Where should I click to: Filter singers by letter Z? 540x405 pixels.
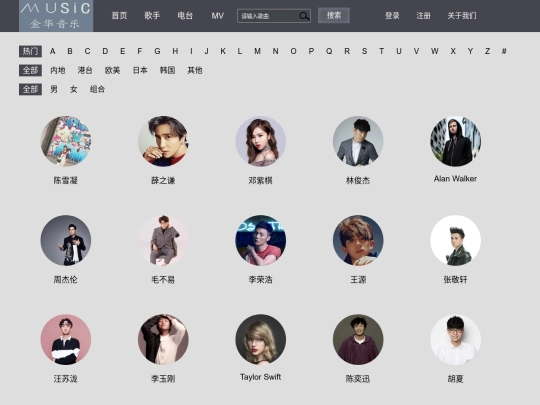(487, 51)
